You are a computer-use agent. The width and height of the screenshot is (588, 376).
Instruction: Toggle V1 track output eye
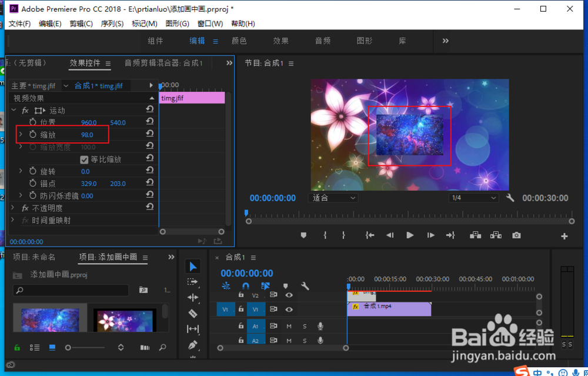[x=289, y=310]
